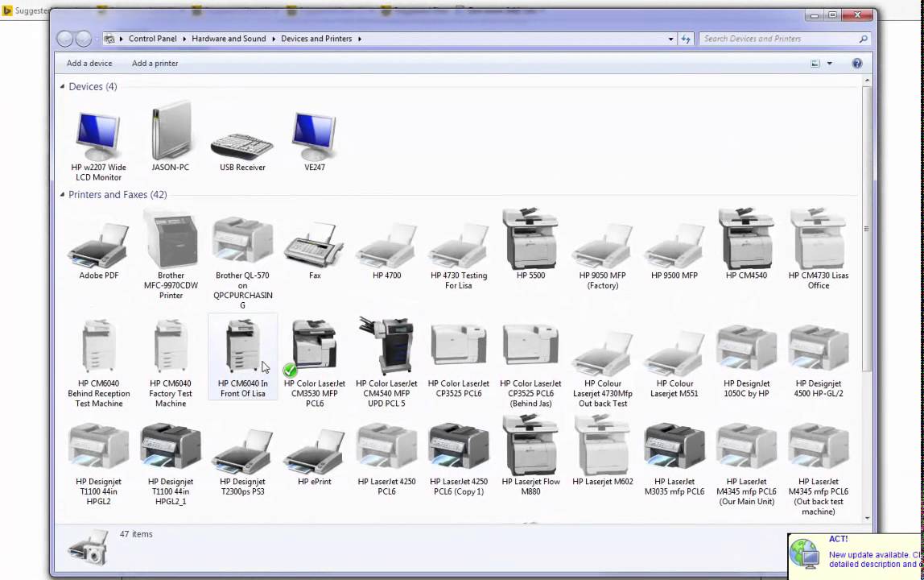Refresh the Devices and Printers view
This screenshot has height=580, width=924.
point(685,39)
